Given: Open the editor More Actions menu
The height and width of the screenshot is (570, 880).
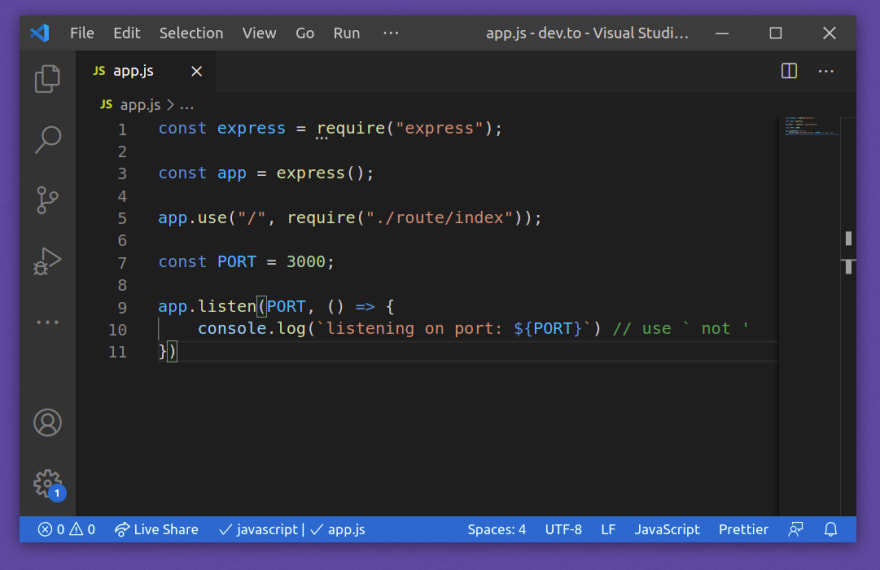Looking at the screenshot, I should point(826,71).
